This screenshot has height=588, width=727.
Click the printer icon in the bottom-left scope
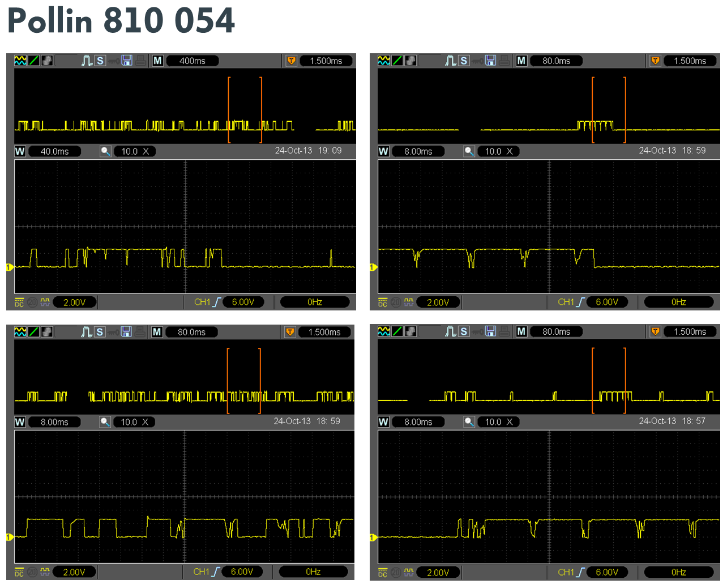pyautogui.click(x=140, y=332)
